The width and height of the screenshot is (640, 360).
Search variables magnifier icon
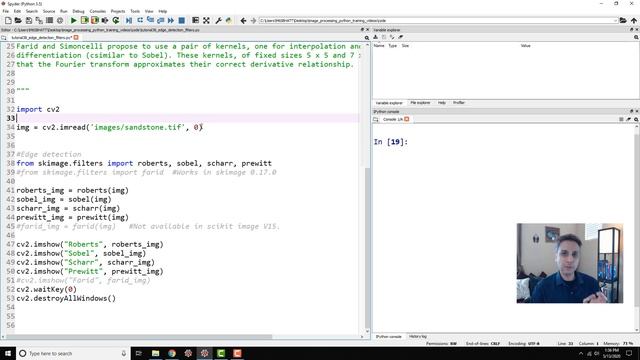click(x=636, y=37)
